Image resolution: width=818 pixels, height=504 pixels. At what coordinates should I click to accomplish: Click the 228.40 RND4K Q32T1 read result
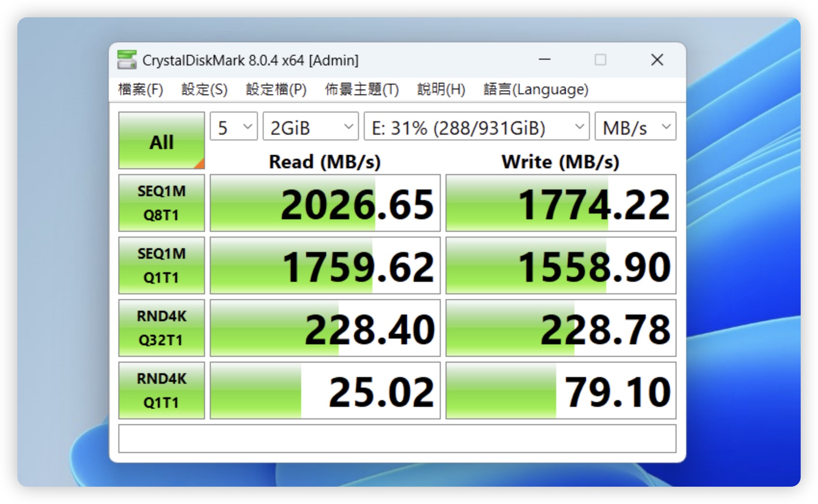click(325, 328)
